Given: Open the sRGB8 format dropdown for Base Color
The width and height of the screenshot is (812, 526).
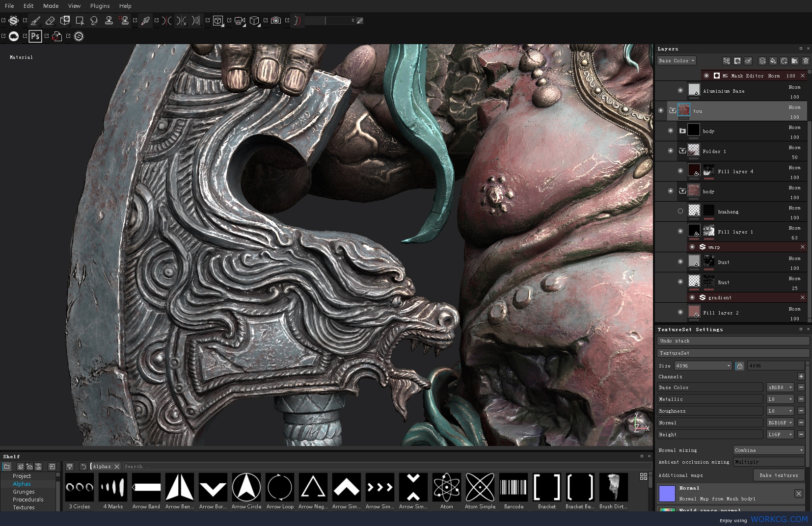Looking at the screenshot, I should [x=780, y=387].
